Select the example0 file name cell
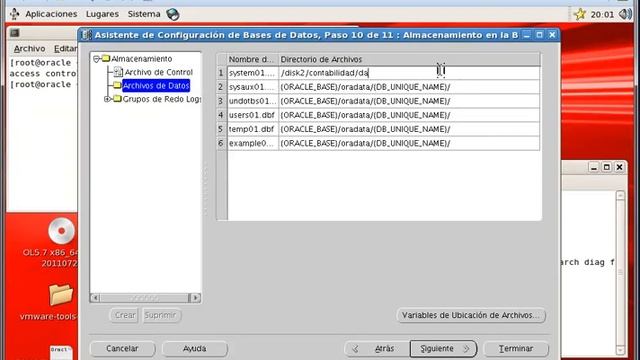Screen dimensions: 640x360 (x=253, y=143)
